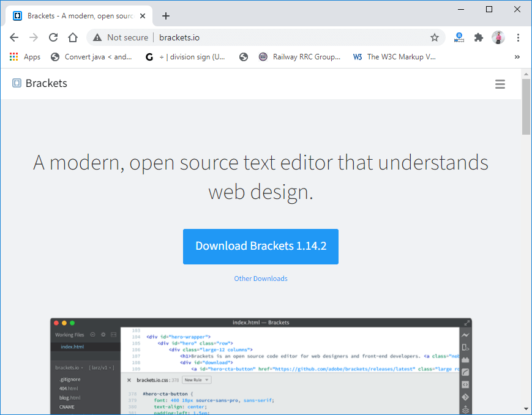The width and height of the screenshot is (532, 415).
Task: Click the address bar showing brackets.io
Action: (x=265, y=37)
